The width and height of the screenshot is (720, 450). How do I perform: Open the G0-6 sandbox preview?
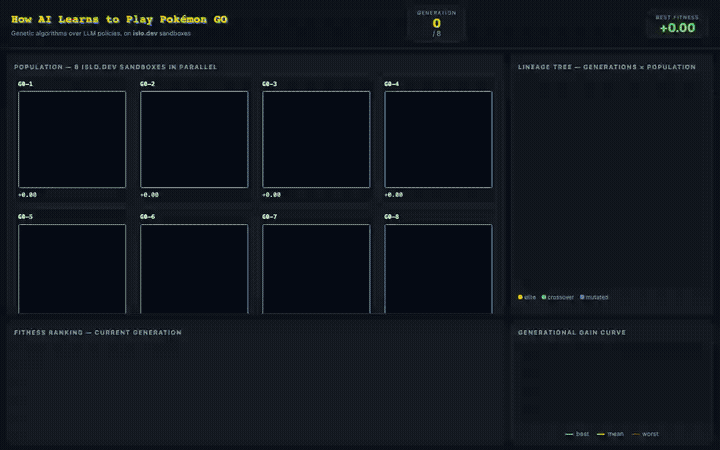[194, 269]
